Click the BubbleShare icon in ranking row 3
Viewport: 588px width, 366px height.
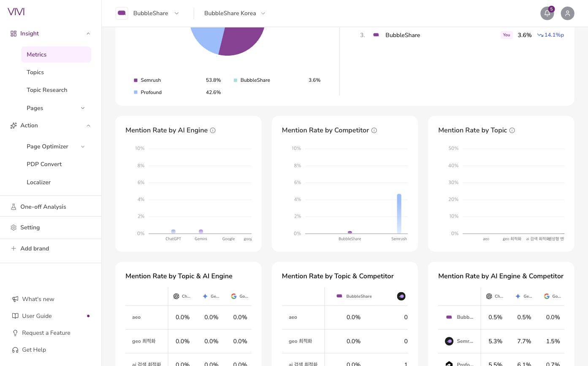[376, 35]
